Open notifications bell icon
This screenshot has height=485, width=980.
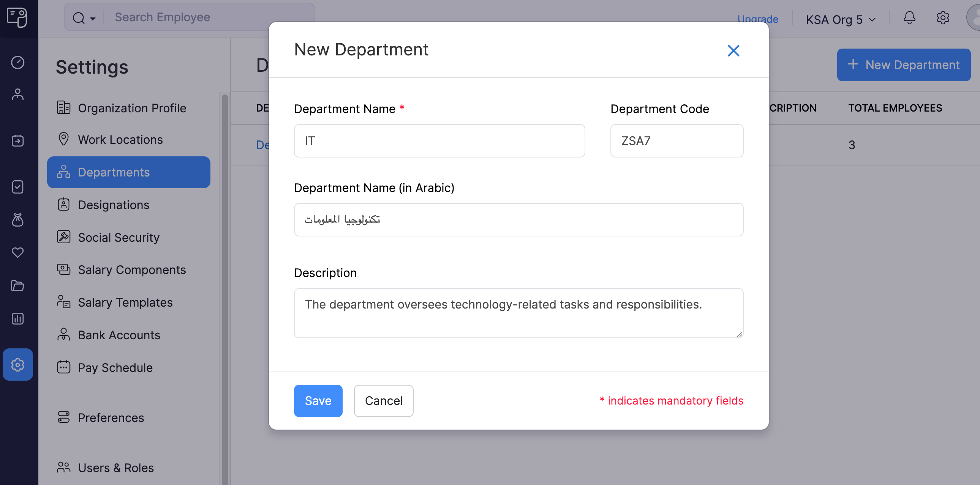[x=909, y=18]
